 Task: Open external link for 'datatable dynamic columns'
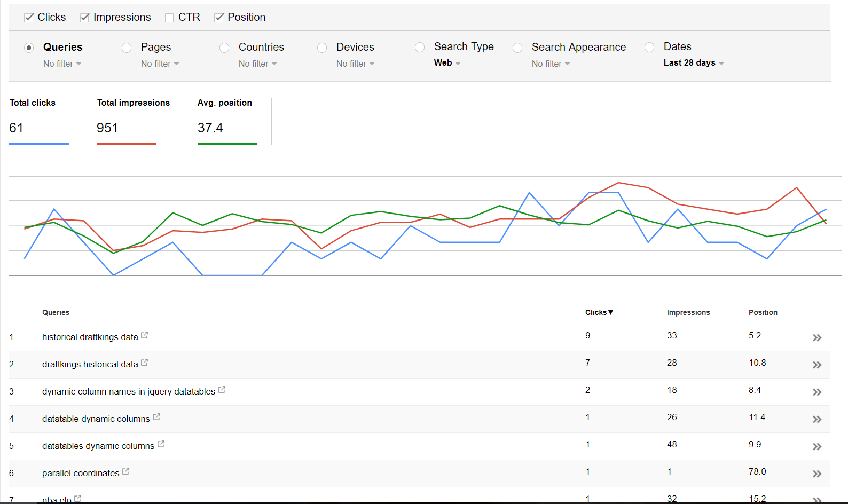click(x=156, y=418)
